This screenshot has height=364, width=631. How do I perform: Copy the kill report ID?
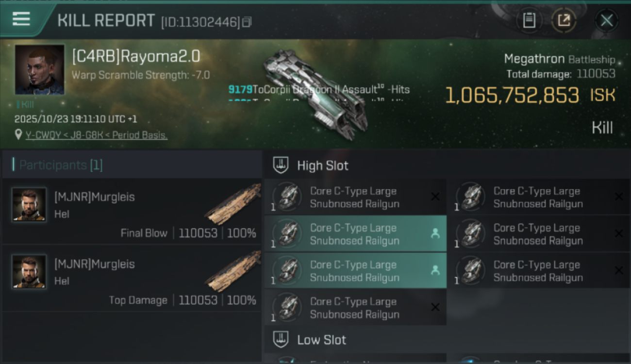(x=247, y=22)
